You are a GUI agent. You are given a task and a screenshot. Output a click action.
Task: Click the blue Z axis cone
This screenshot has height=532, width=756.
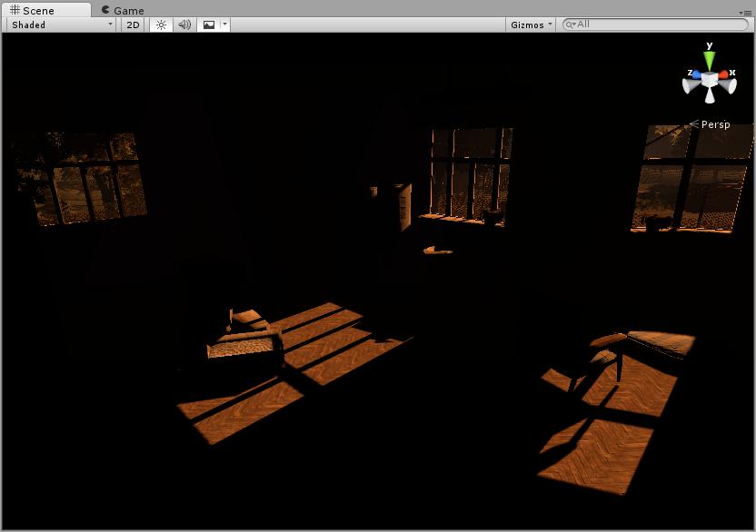[x=696, y=74]
